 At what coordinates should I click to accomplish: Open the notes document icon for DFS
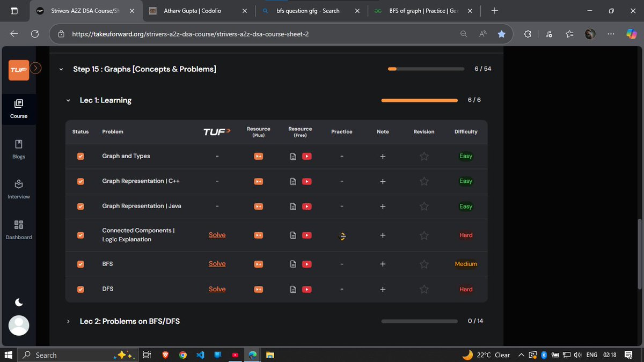(293, 289)
